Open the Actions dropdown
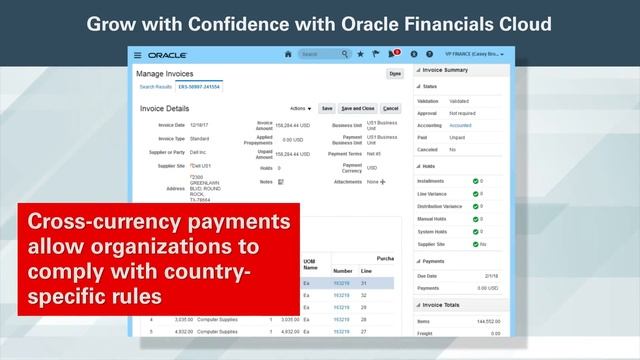 pos(300,109)
